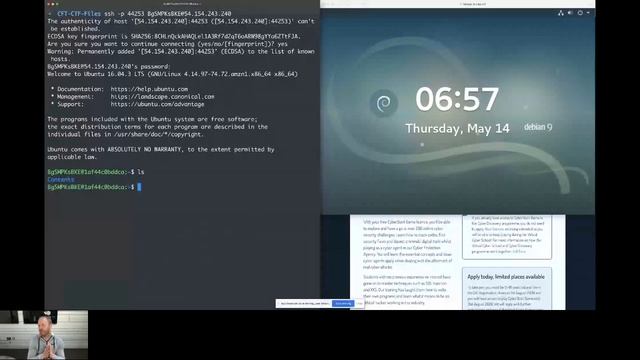
Task: Click the Contents directory name in terminal
Action: (61, 180)
